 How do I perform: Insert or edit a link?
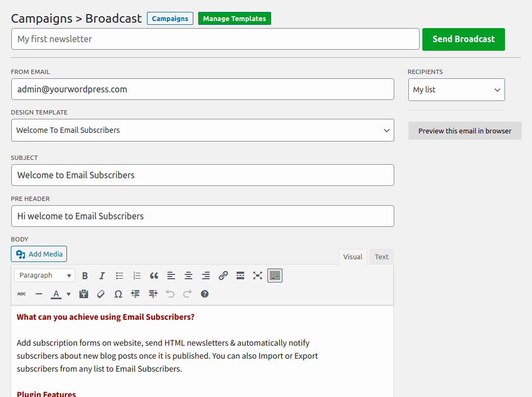pyautogui.click(x=223, y=275)
